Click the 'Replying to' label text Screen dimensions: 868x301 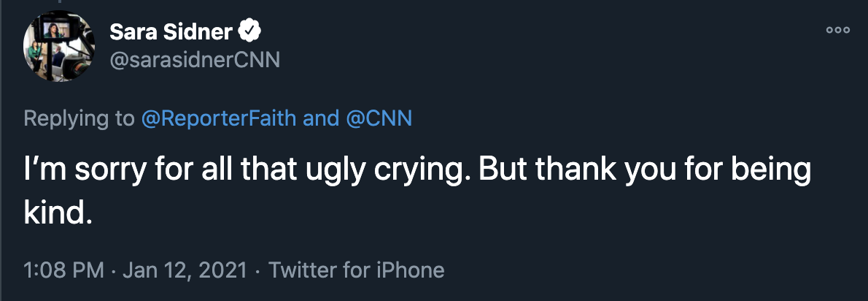80,118
